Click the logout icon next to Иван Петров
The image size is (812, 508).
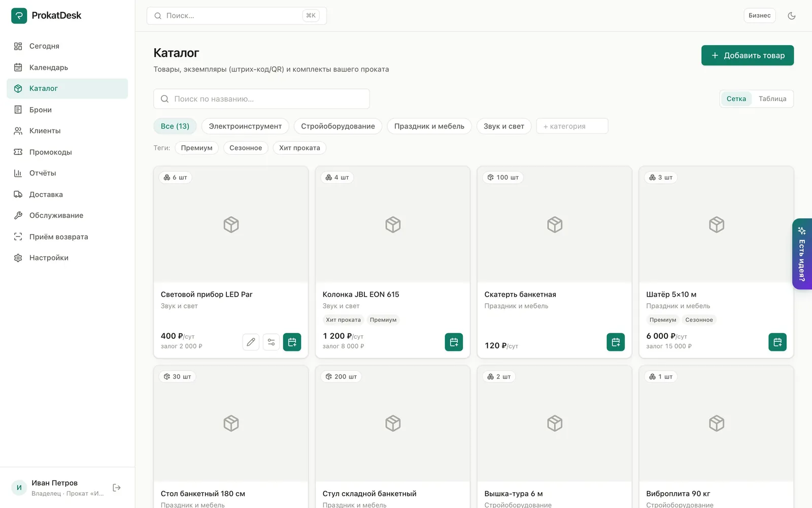(117, 488)
